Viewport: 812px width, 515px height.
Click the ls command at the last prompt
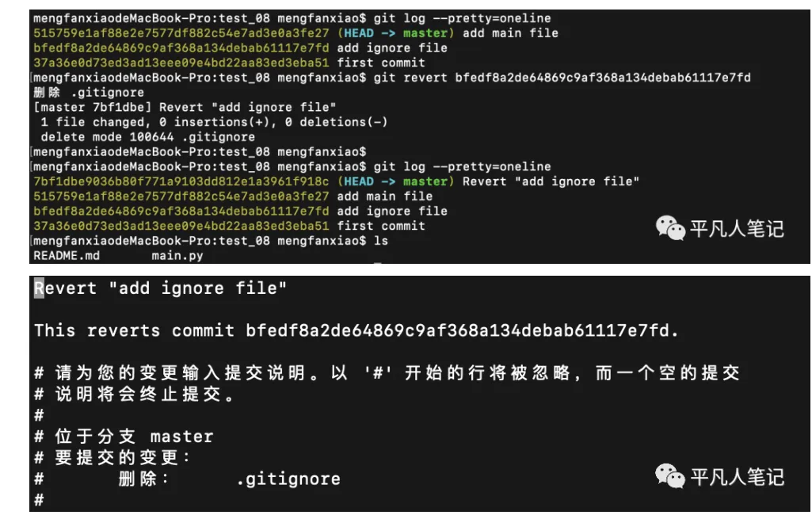point(380,241)
